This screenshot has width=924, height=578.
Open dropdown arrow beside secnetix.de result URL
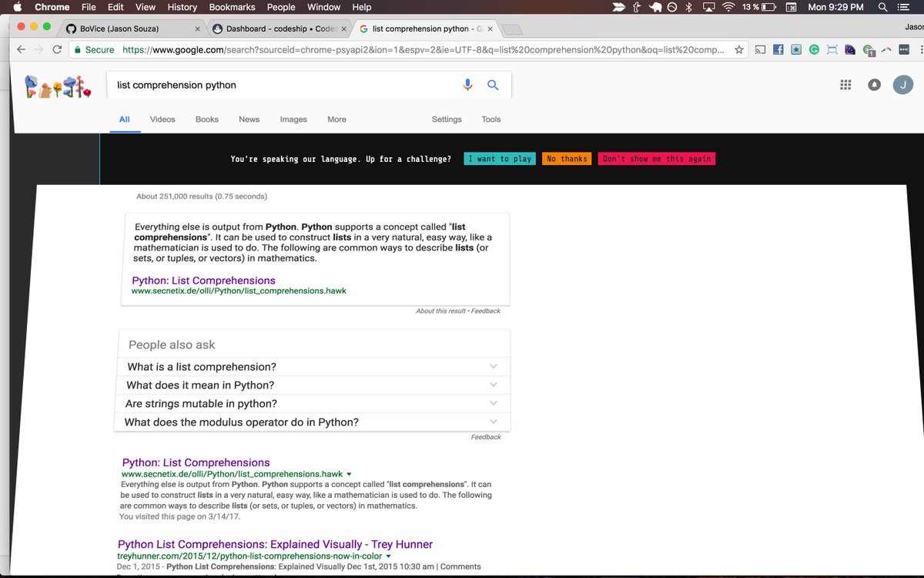pos(349,474)
